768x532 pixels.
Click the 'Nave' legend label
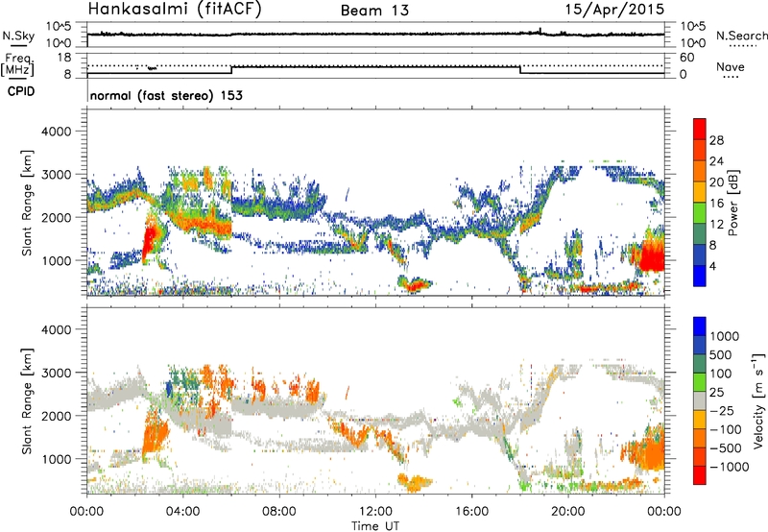tap(731, 66)
